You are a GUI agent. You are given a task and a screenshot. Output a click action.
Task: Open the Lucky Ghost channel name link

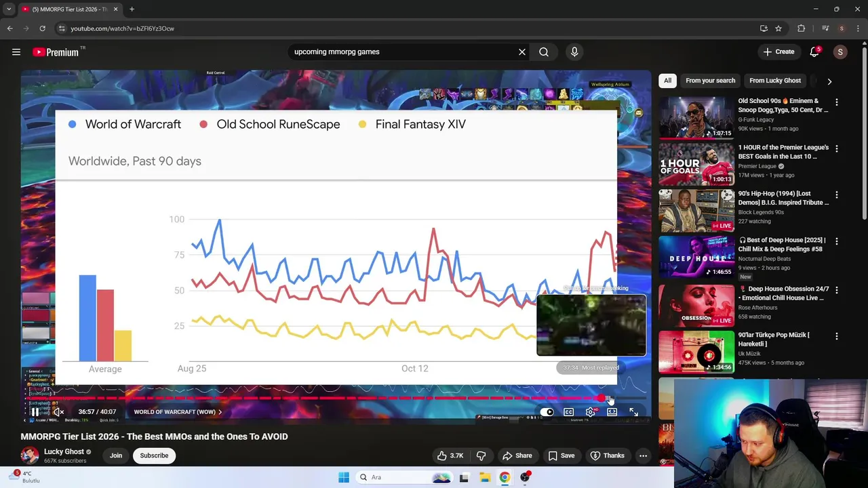coord(64,451)
